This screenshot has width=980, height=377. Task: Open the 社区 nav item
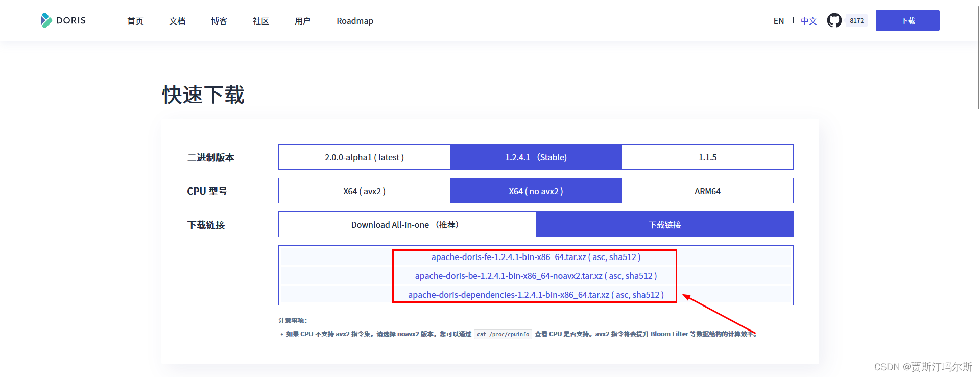click(261, 21)
